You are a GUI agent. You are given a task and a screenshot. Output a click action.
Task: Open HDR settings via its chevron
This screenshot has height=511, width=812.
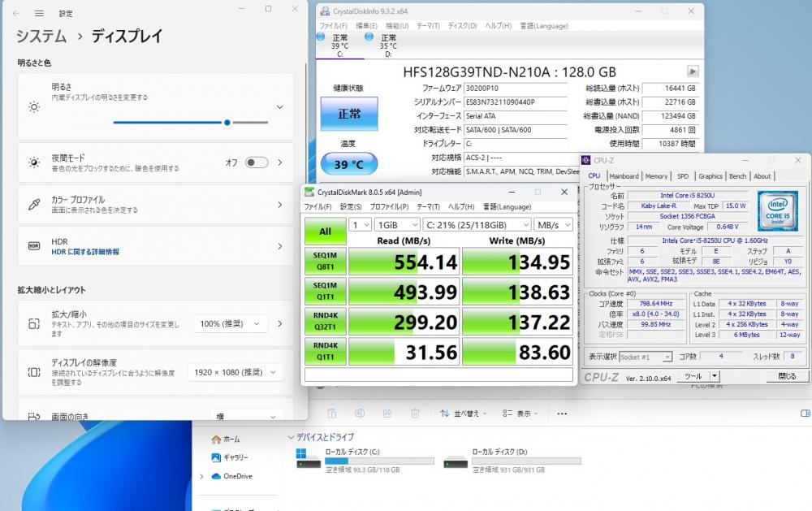tap(280, 246)
